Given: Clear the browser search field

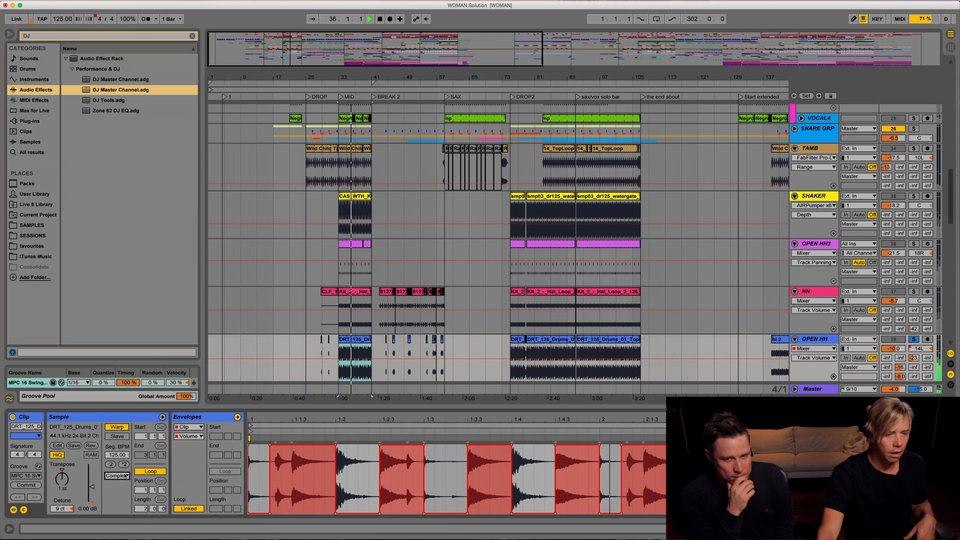Looking at the screenshot, I should [x=192, y=36].
